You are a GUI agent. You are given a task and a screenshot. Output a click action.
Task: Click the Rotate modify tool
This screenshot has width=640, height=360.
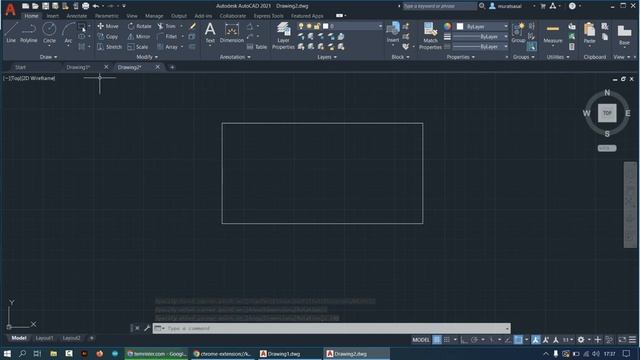click(139, 26)
